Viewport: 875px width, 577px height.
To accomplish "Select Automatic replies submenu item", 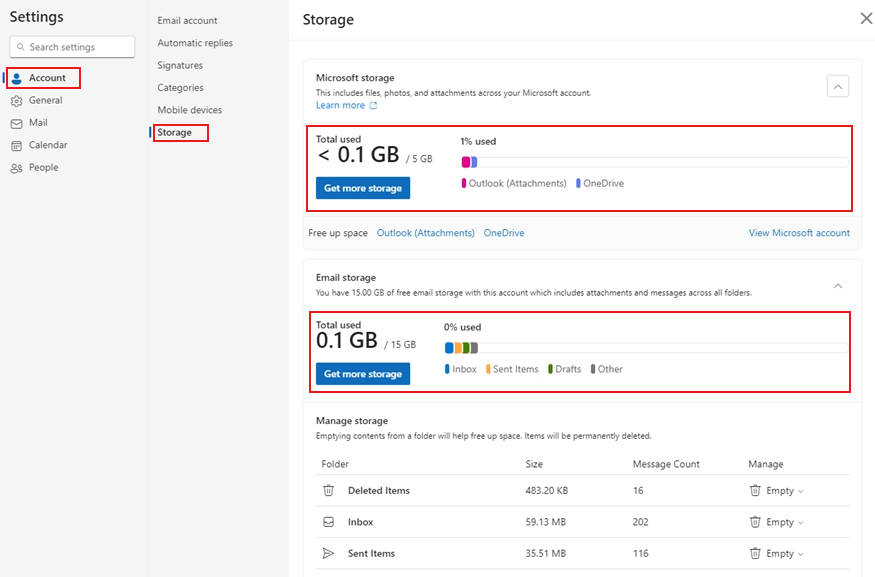I will [195, 43].
